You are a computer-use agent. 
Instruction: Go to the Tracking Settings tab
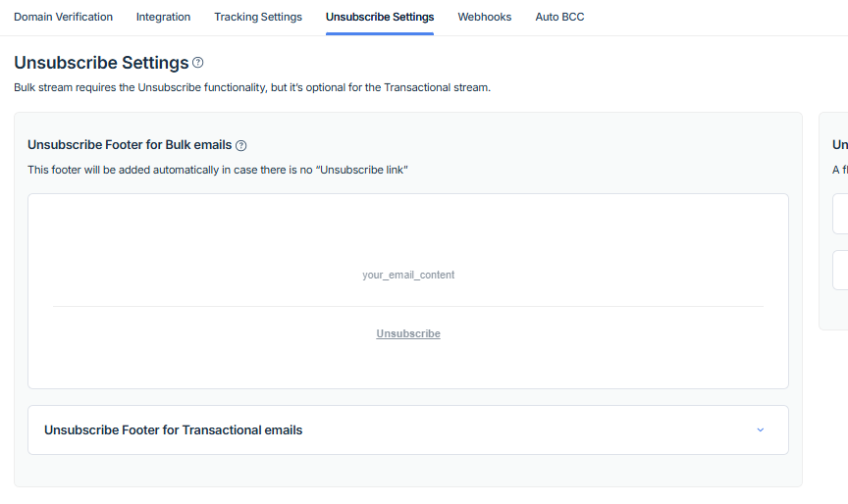[x=258, y=17]
